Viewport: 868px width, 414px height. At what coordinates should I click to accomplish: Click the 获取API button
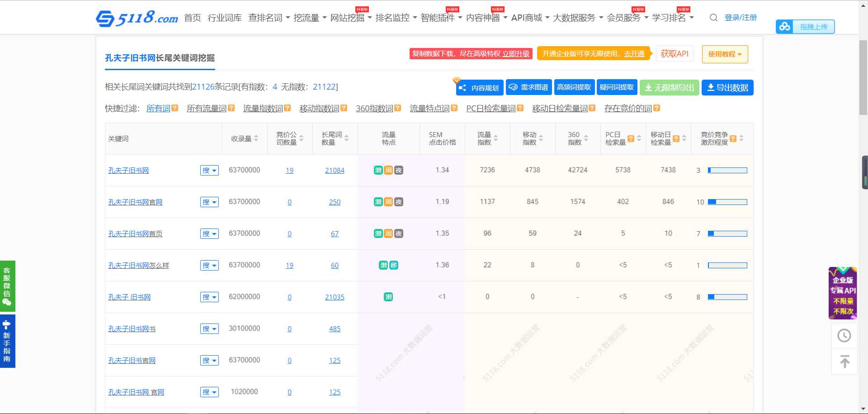675,54
